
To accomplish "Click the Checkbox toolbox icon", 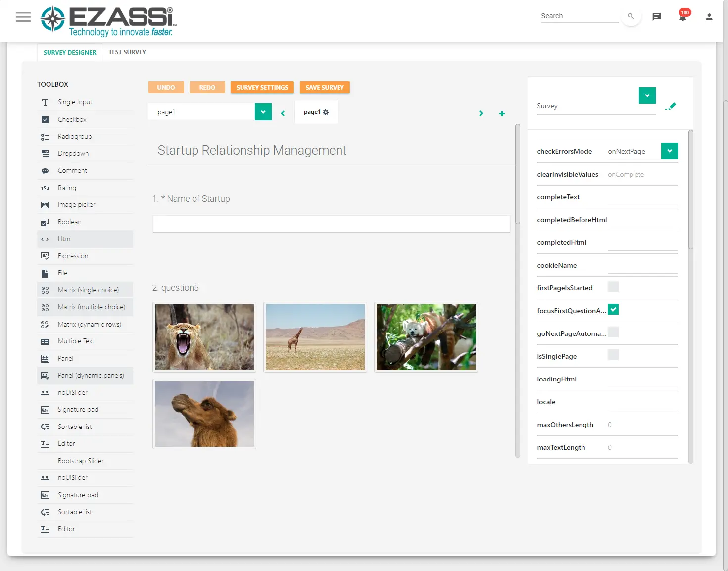I will coord(45,120).
